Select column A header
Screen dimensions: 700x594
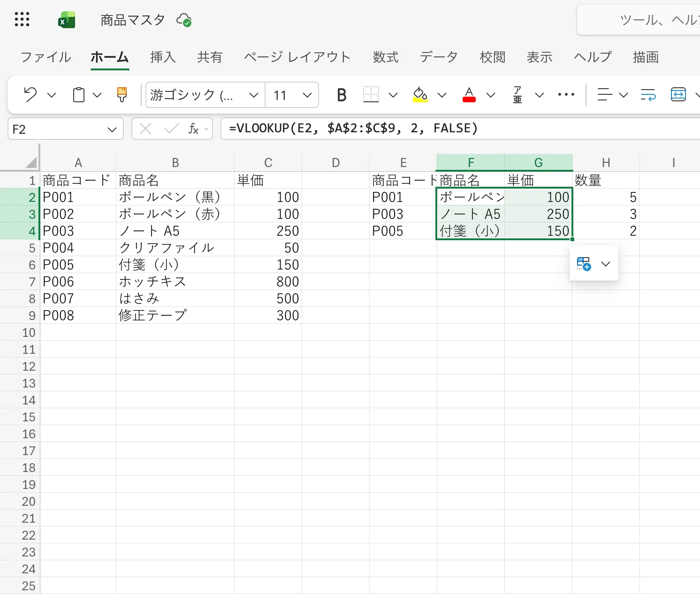78,163
